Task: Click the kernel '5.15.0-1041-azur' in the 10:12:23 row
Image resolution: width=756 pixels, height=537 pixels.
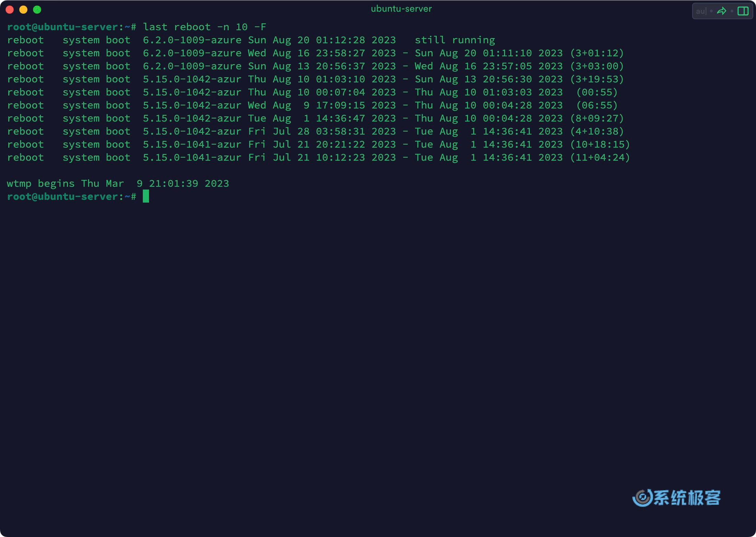Action: [192, 157]
